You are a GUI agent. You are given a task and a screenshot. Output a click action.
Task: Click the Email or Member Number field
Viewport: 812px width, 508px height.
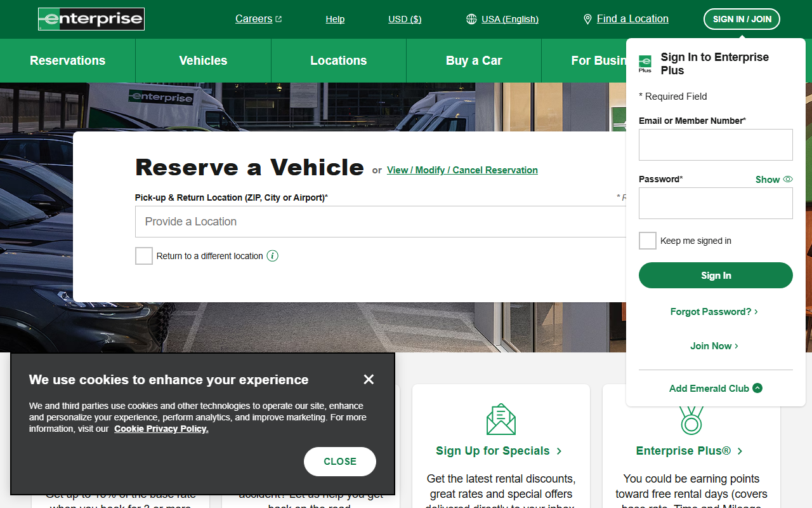click(x=716, y=145)
